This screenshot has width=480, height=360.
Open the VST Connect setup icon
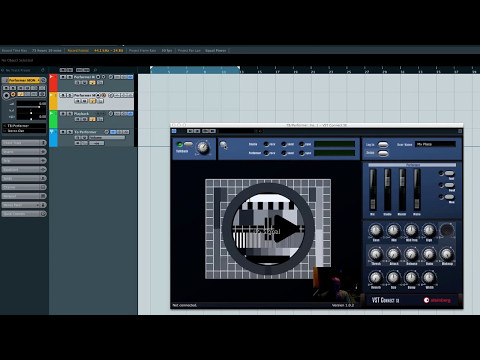223,145
